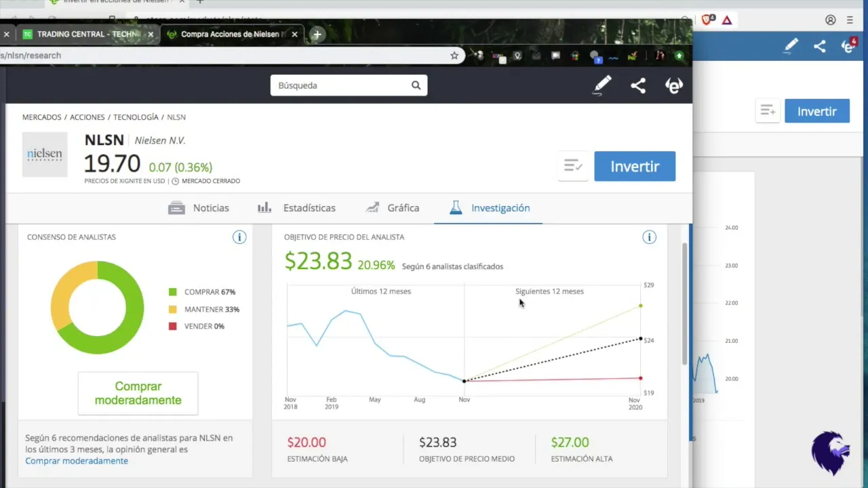Click the page vertical scrollbar

click(x=685, y=305)
